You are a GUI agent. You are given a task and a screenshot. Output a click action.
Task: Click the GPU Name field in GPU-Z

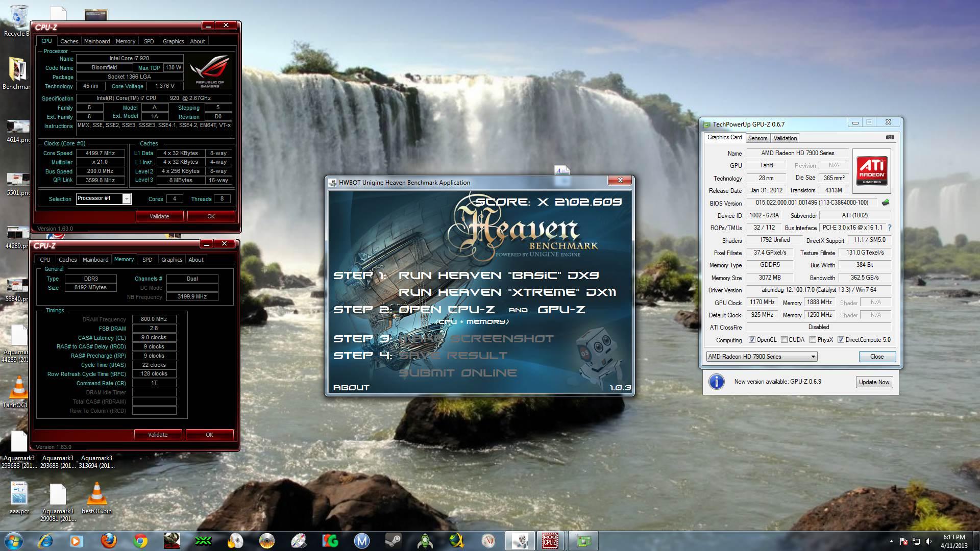pos(797,153)
